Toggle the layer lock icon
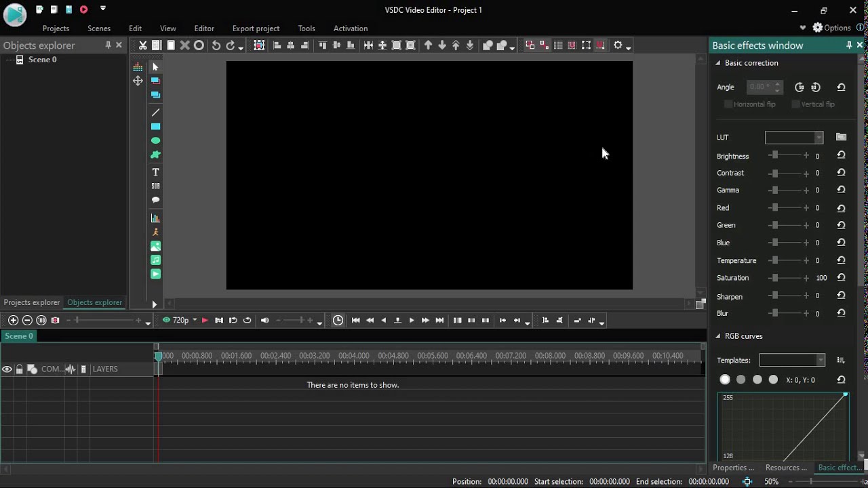Viewport: 868px width, 488px height. click(19, 369)
